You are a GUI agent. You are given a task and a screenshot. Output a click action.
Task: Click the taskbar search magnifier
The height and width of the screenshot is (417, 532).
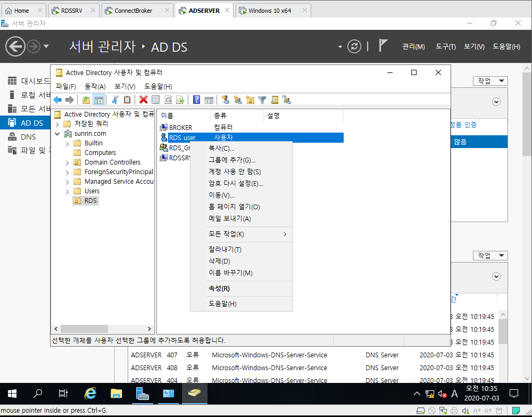point(38,393)
